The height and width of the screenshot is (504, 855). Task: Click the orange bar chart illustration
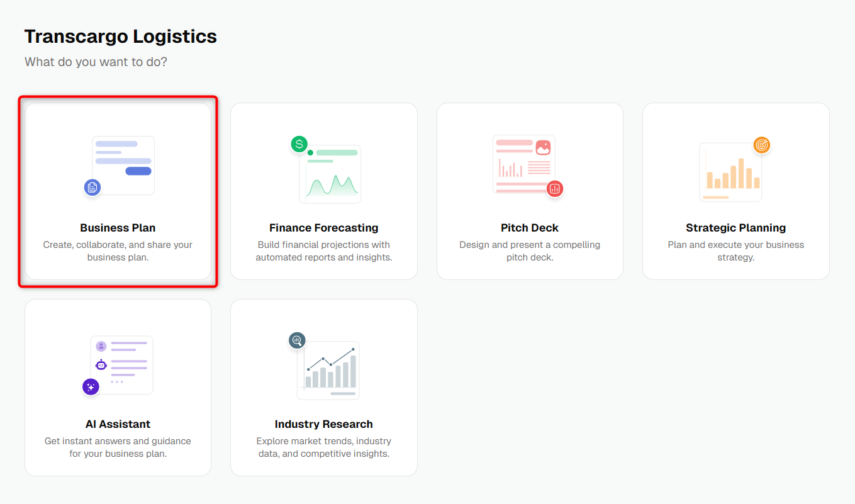(x=730, y=172)
